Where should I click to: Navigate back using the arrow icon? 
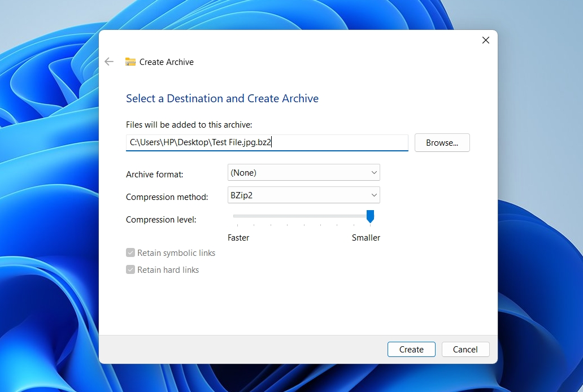click(108, 61)
